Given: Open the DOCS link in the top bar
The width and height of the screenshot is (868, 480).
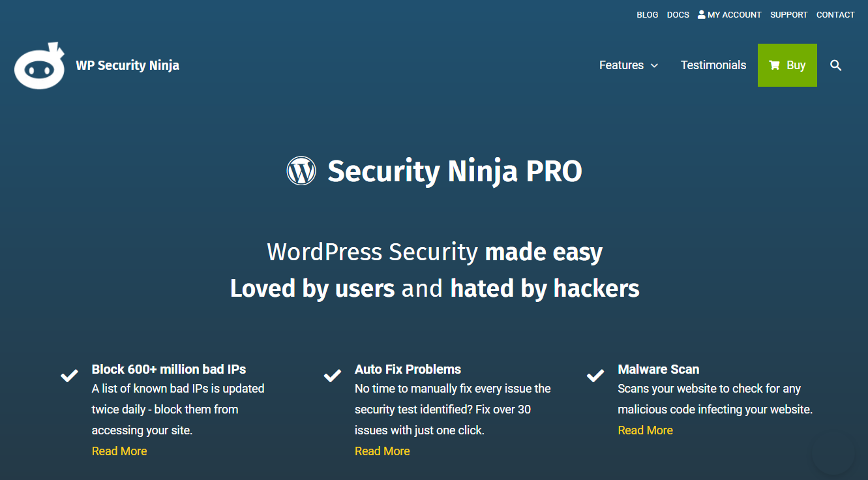Looking at the screenshot, I should tap(678, 14).
